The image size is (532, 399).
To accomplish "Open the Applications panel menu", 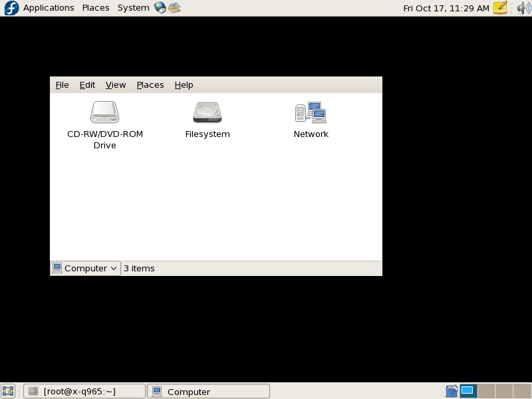I will pos(49,8).
